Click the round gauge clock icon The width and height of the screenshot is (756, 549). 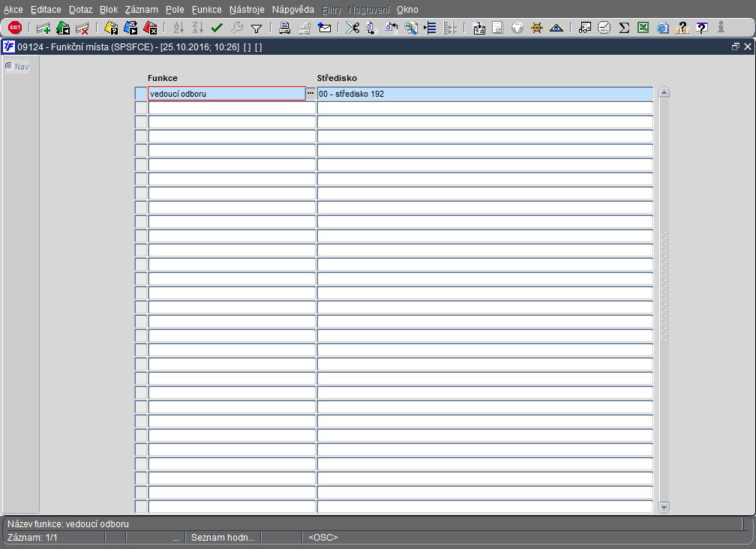pos(604,28)
